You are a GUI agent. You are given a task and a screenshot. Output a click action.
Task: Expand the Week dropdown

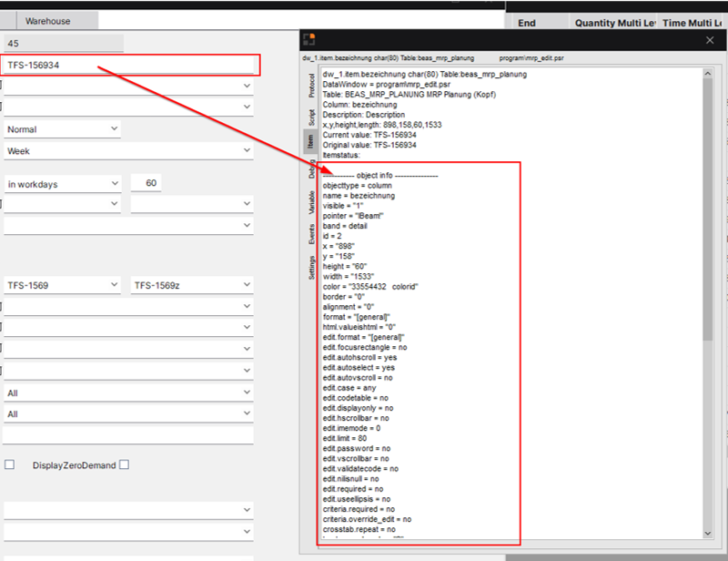tap(128, 151)
